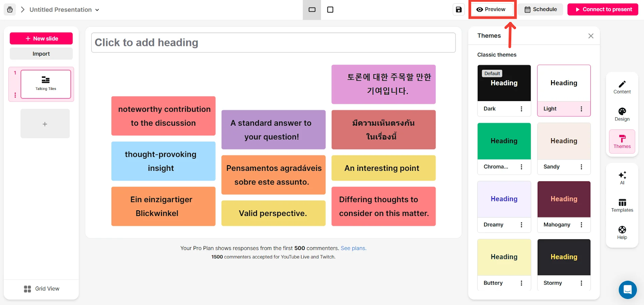
Task: Open Mahogany theme three-dot menu
Action: click(x=581, y=225)
